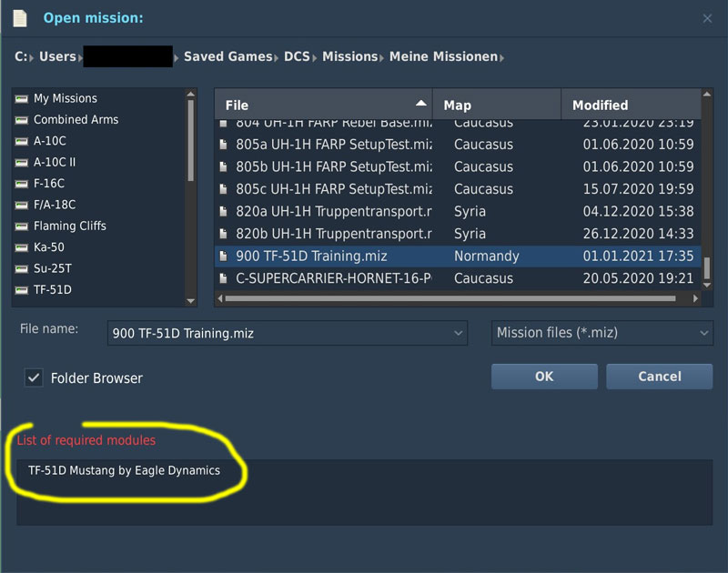Click the drive icon beside TF-51D
Screen dimensions: 728x573
coord(21,290)
